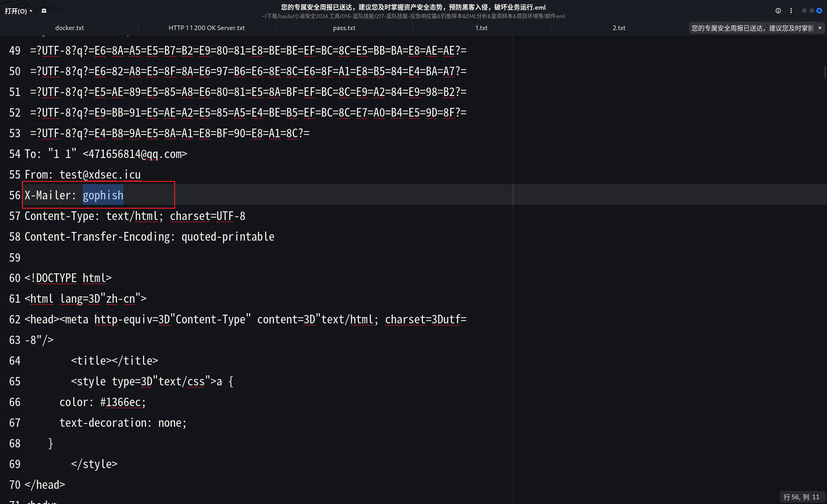This screenshot has height=504, width=827.
Task: Expand the 打开(O) recent files arrow
Action: coord(31,11)
